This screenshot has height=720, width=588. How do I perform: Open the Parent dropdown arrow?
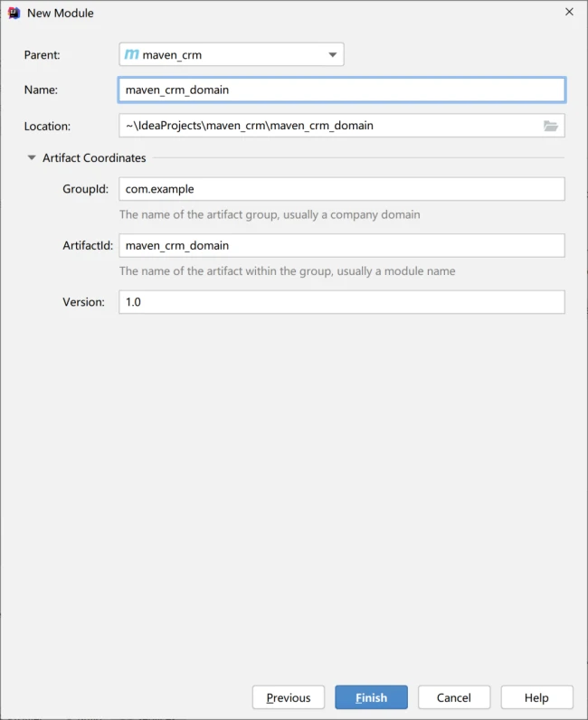pos(333,55)
